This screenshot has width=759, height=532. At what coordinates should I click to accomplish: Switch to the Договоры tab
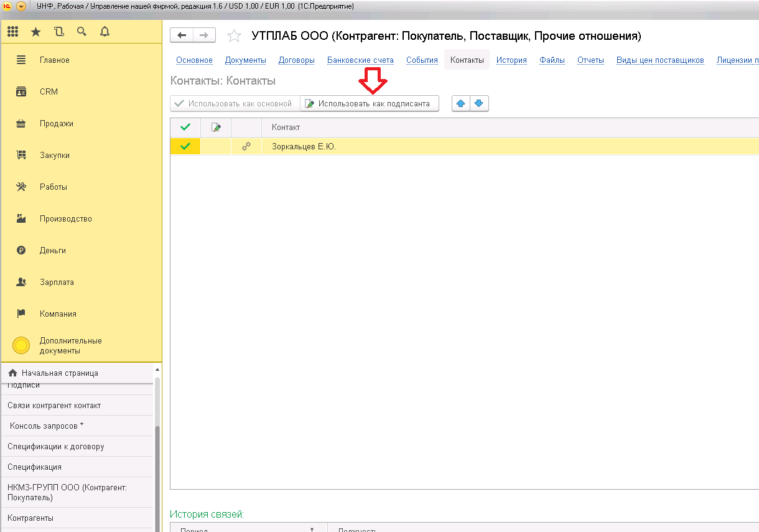[296, 60]
